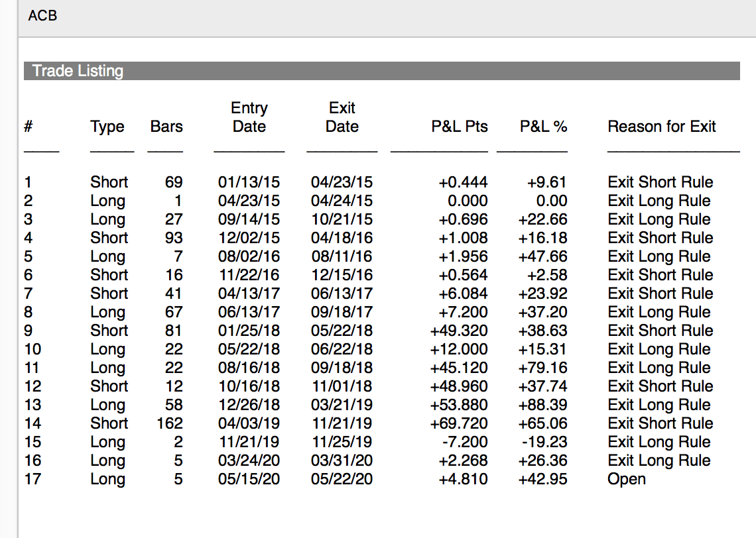The image size is (756, 538).
Task: Select the -7.200 losing trade value
Action: coord(464,442)
